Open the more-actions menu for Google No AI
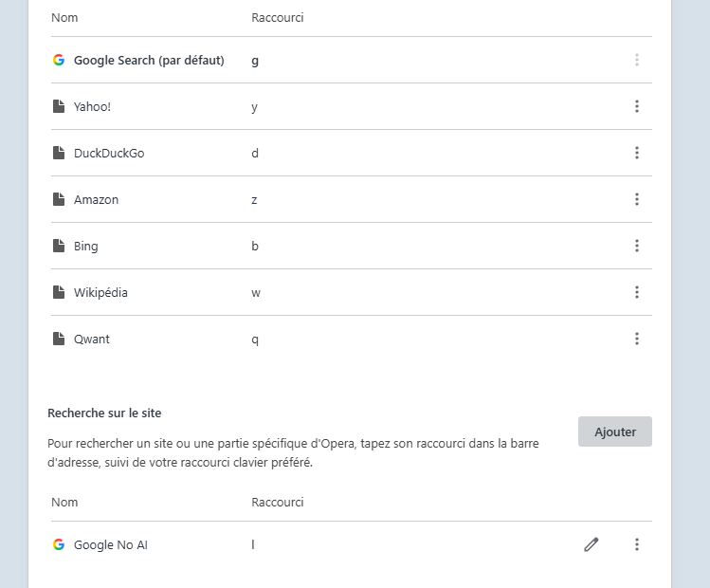The height and width of the screenshot is (588, 710). click(x=637, y=544)
